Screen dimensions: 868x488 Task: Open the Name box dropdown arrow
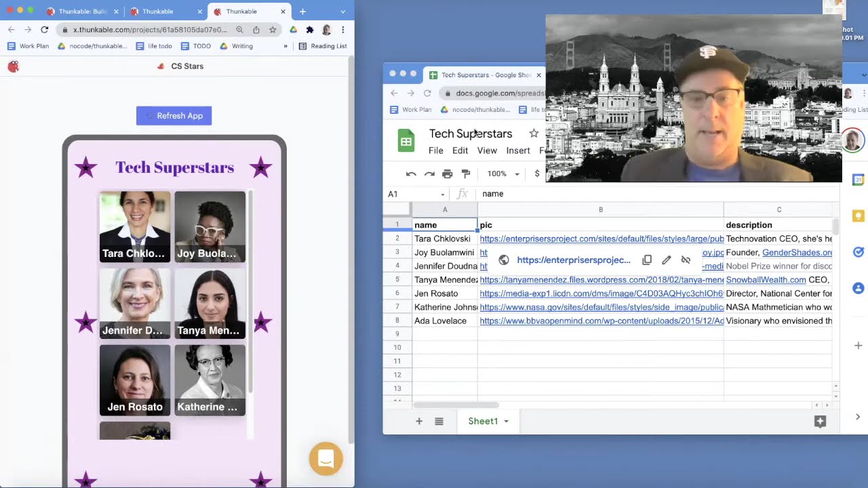(x=443, y=195)
